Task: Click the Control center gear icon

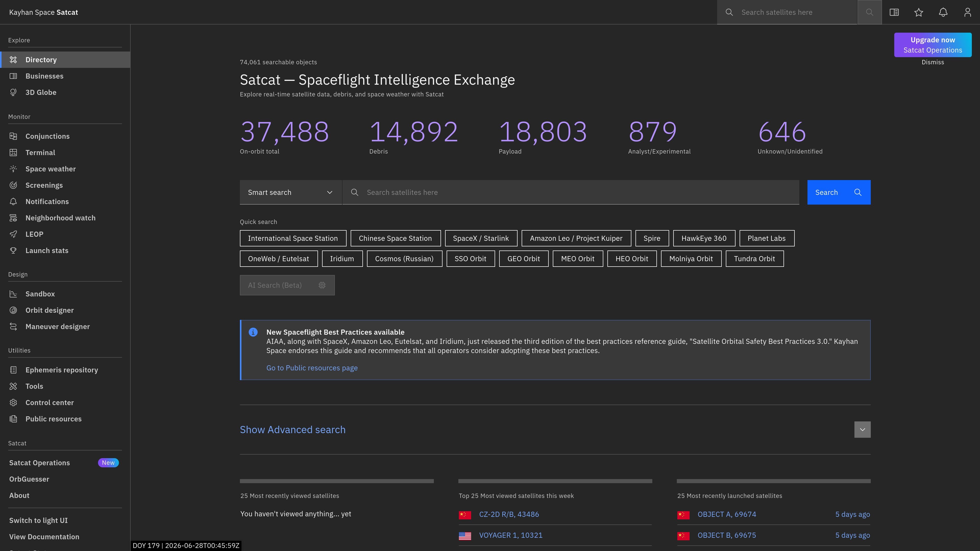Action: 13,403
